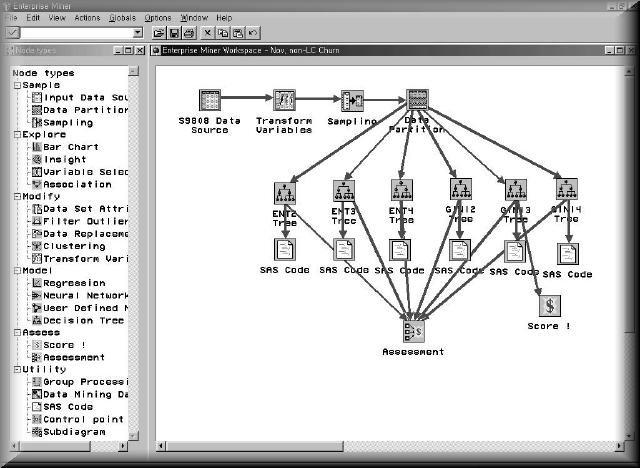This screenshot has width=640, height=468.
Task: Select the S9808 Data Source node
Action: (x=210, y=100)
